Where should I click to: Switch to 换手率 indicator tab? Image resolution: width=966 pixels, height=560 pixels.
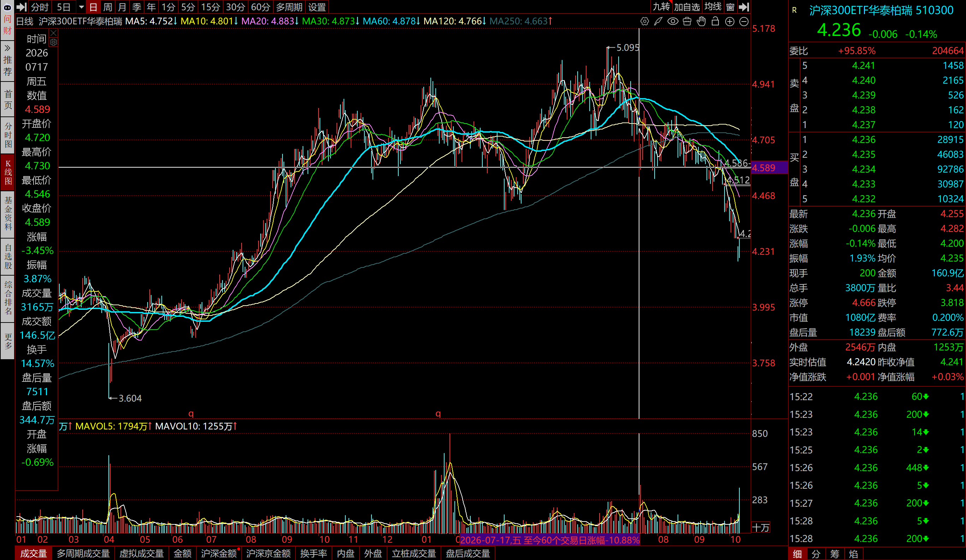click(x=314, y=553)
